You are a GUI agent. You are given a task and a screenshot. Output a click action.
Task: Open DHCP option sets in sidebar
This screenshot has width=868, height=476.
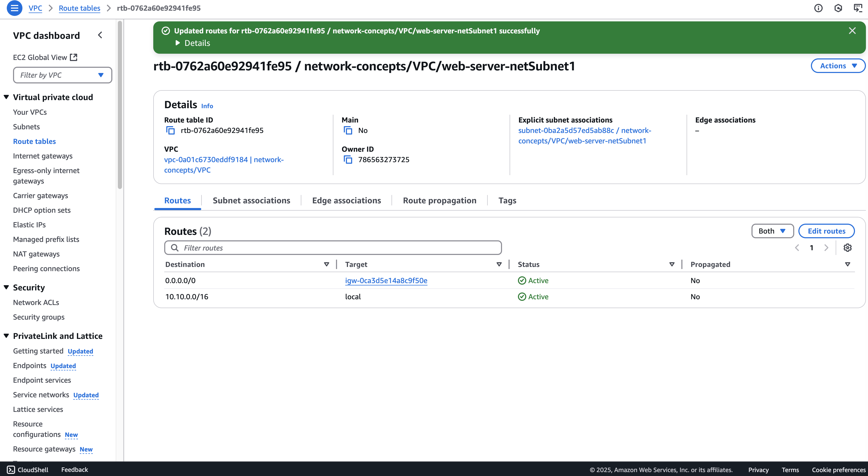pos(42,210)
